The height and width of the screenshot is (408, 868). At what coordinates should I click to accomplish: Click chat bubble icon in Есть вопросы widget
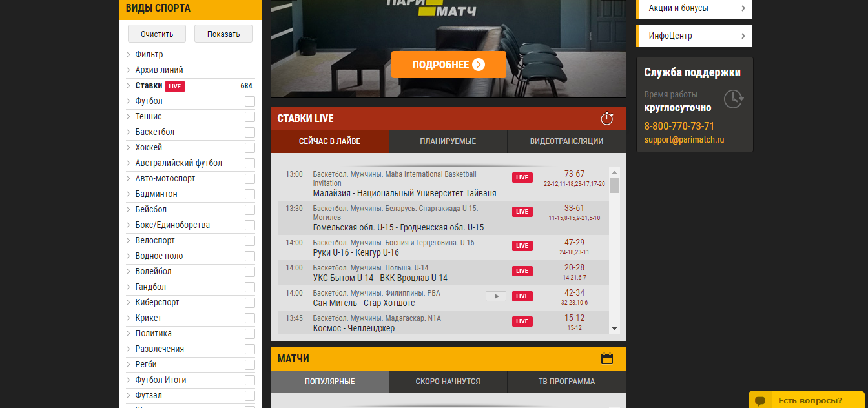(761, 401)
